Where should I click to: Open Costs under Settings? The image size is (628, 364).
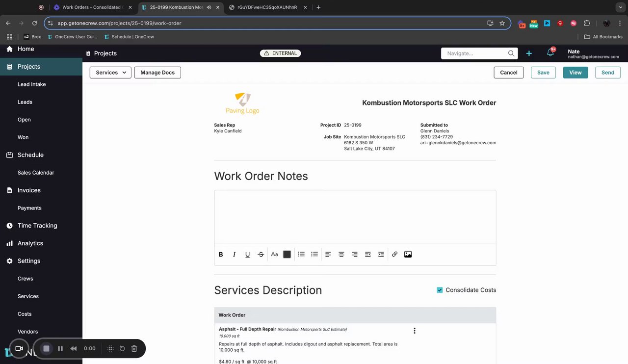coord(25,314)
